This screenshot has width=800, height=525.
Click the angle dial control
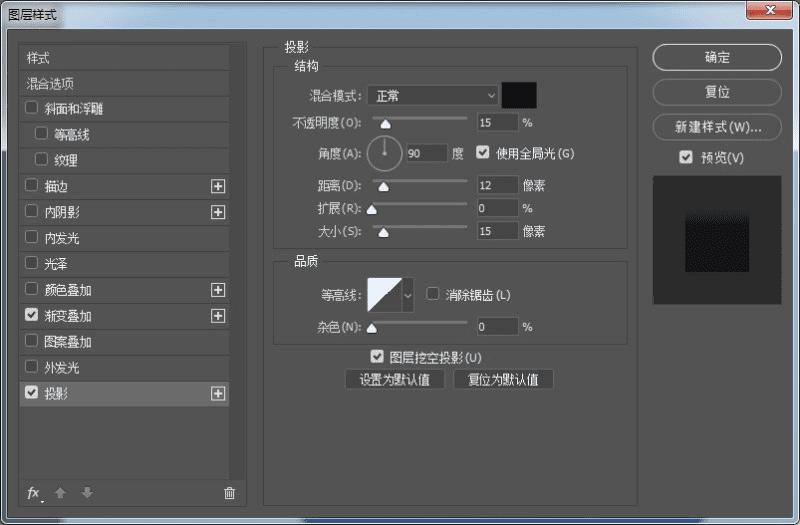click(384, 153)
